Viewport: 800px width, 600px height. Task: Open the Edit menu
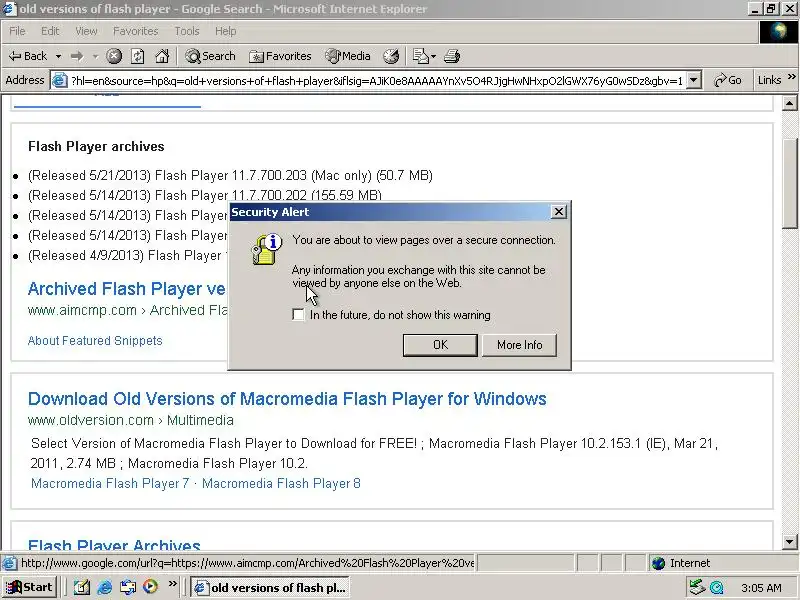click(50, 31)
